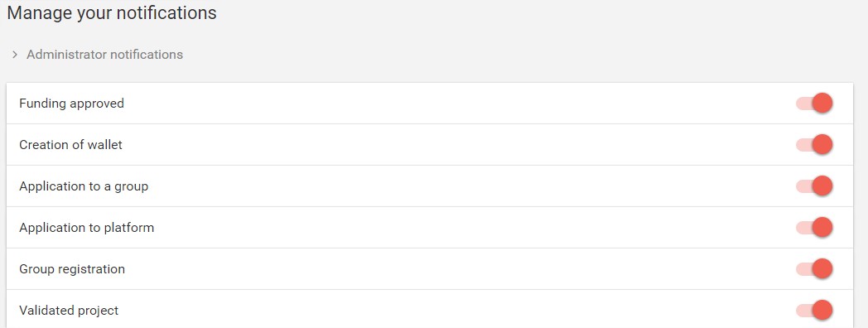The image size is (868, 328).
Task: Click red knob of Validated project switch
Action: click(822, 311)
